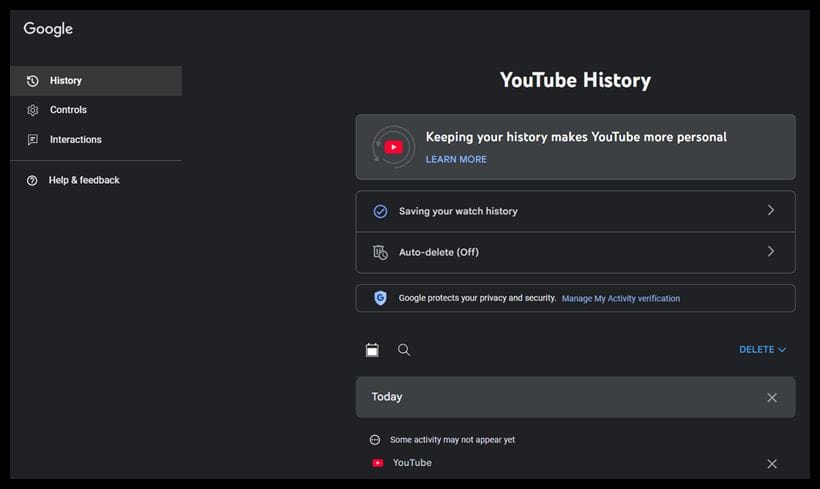Open Controls in the sidebar
Image resolution: width=820 pixels, height=489 pixels.
pos(68,110)
